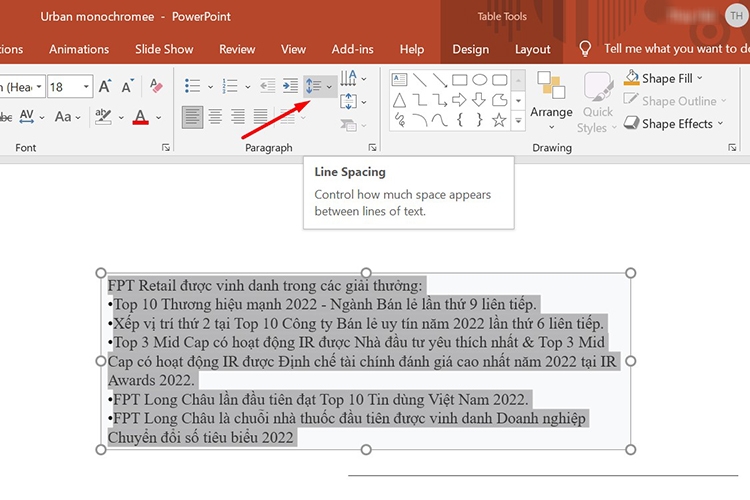Open the Font dialog launcher
The width and height of the screenshot is (750, 500).
(166, 147)
